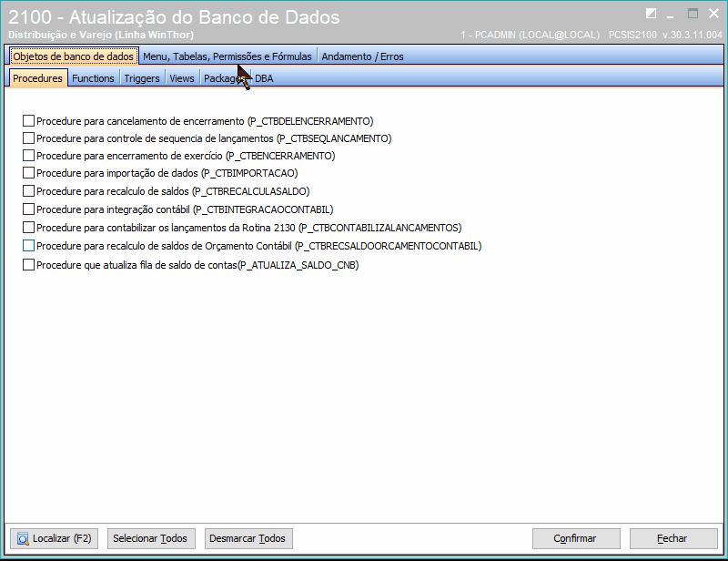Screen dimensions: 728x561
Task: Click the Fechar button
Action: 673,538
